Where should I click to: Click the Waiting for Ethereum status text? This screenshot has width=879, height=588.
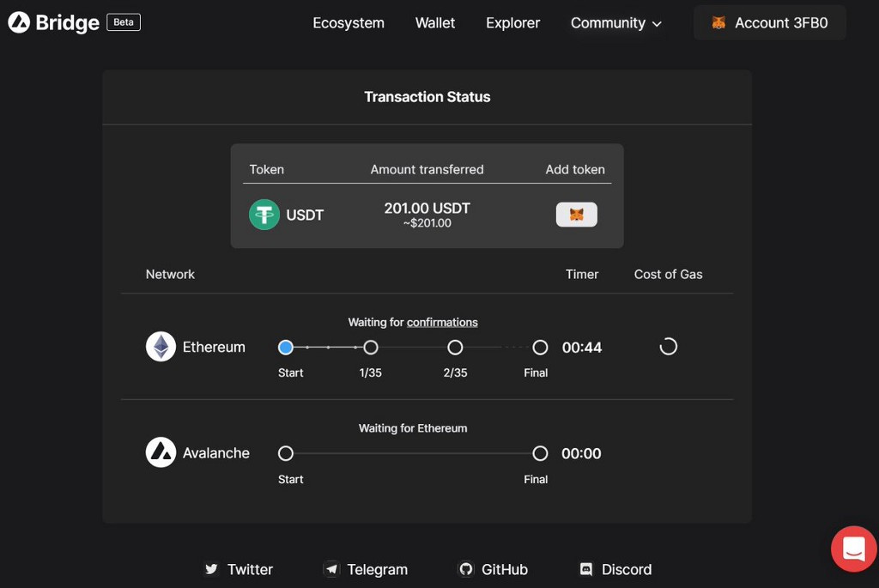click(413, 428)
